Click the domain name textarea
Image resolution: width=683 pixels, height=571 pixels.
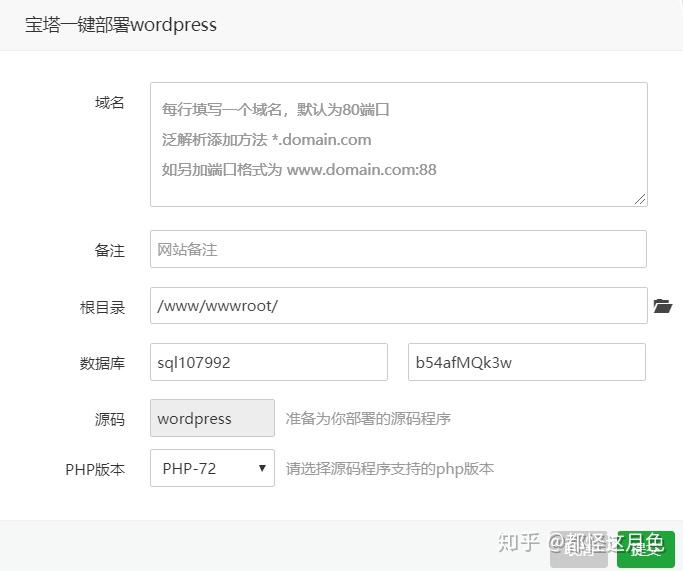click(x=399, y=144)
